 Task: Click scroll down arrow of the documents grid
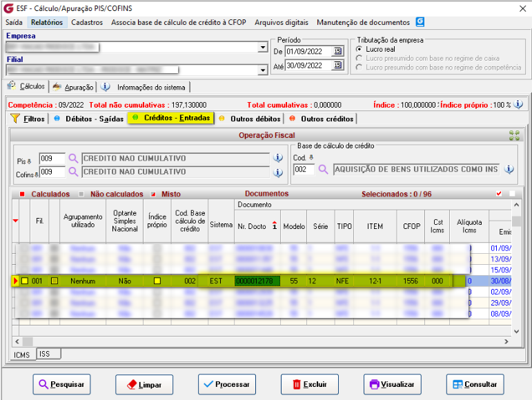tap(516, 332)
